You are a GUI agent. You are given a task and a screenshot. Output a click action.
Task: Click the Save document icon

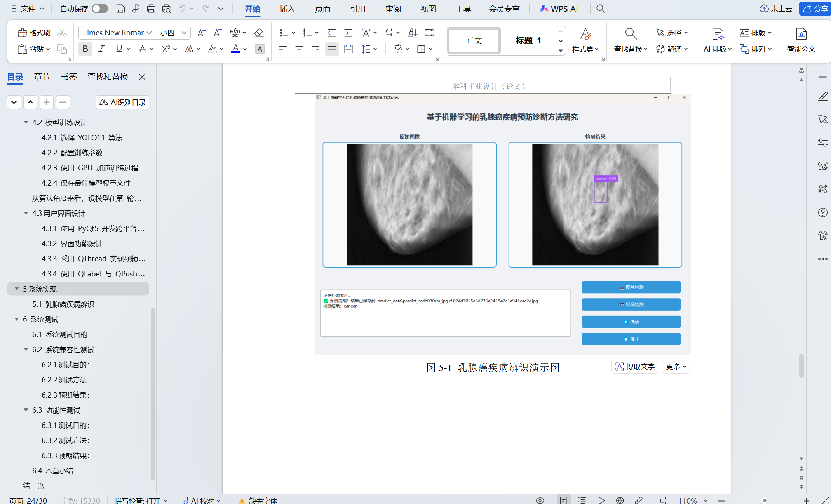tap(121, 9)
